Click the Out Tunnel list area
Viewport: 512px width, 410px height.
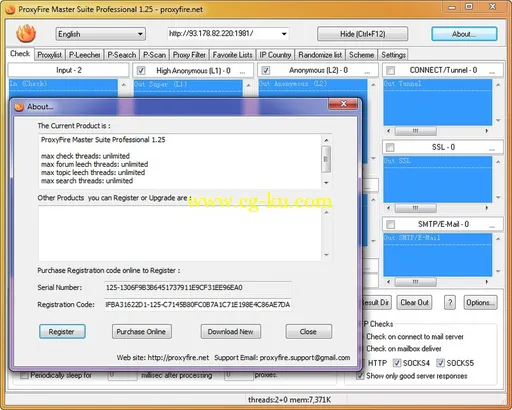[x=438, y=102]
